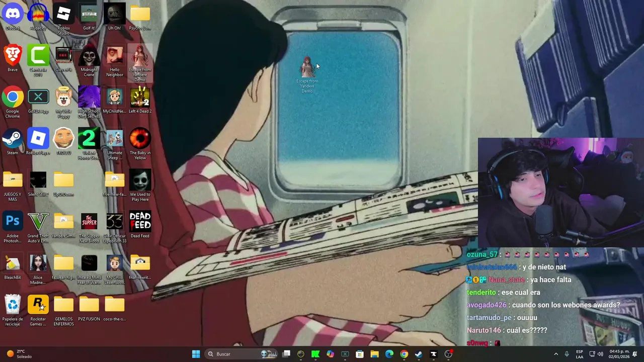This screenshot has height=362, width=644.
Task: Select the PVZ FUSION folder
Action: point(89,308)
